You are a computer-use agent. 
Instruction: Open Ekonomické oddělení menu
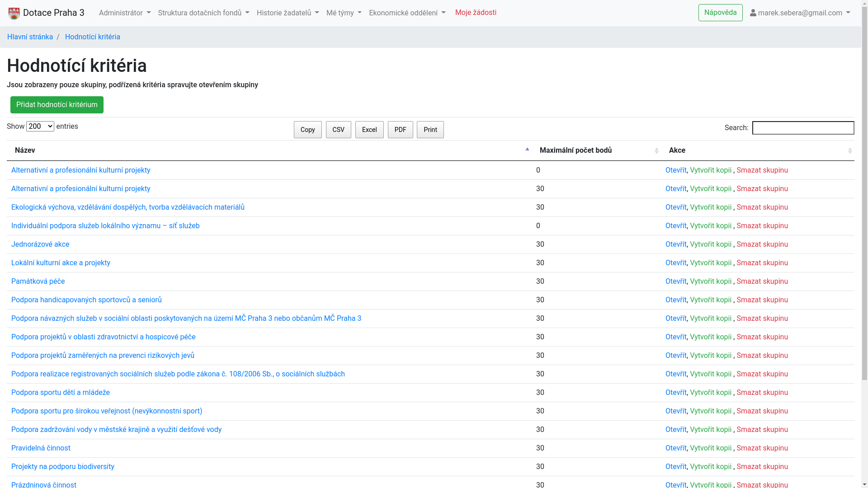pyautogui.click(x=407, y=13)
